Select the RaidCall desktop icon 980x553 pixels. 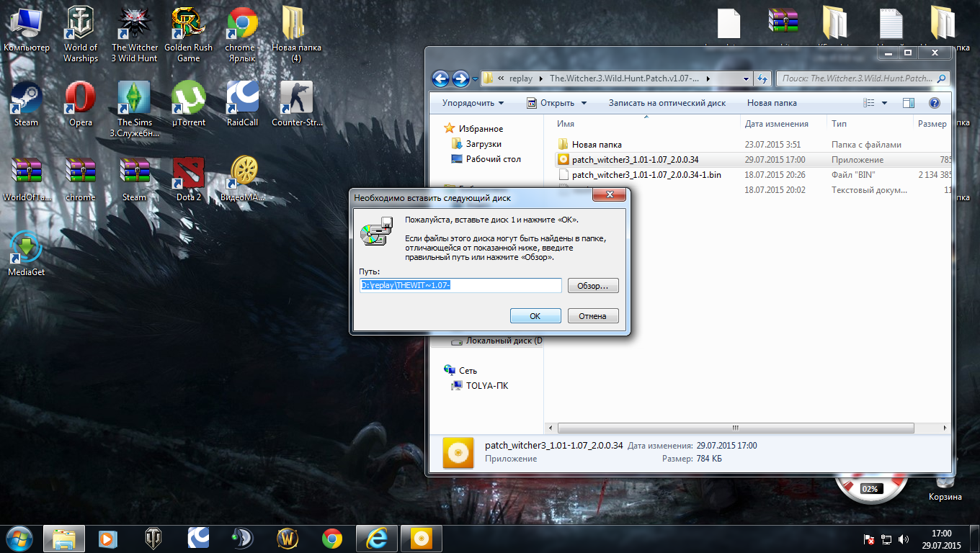point(242,104)
